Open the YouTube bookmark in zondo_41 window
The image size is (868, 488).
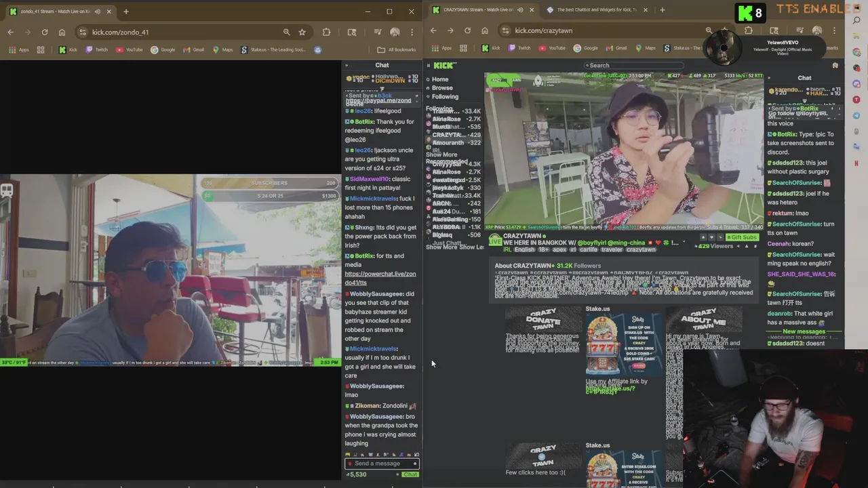click(x=129, y=49)
